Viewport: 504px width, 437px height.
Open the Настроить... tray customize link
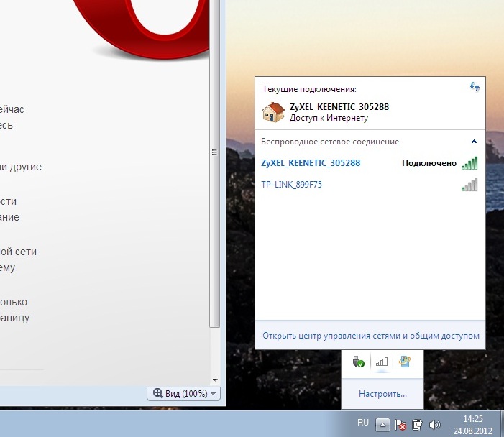coord(382,394)
